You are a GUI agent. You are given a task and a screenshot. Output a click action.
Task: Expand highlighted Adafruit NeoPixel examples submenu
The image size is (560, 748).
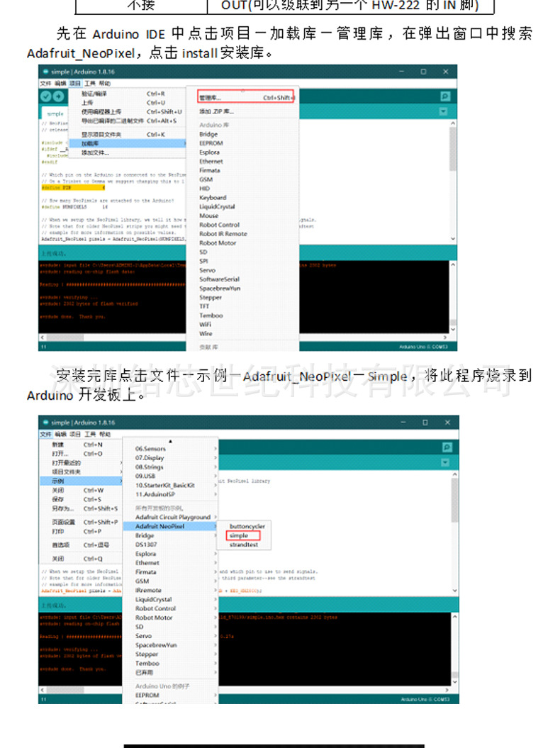170,526
